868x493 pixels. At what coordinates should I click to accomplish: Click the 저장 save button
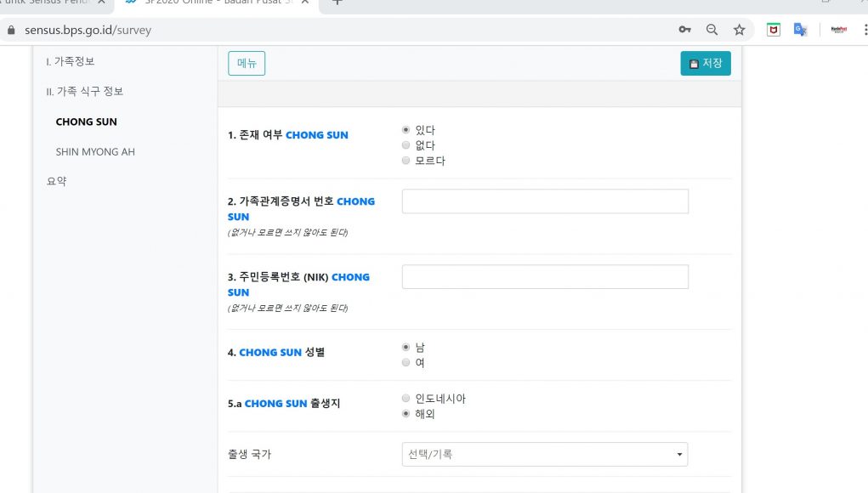click(x=705, y=64)
